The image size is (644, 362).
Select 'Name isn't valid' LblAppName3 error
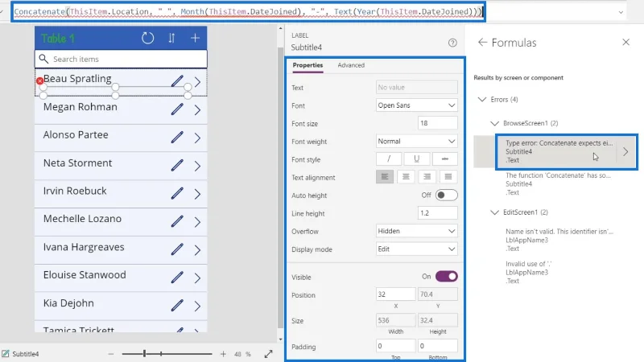click(x=559, y=240)
